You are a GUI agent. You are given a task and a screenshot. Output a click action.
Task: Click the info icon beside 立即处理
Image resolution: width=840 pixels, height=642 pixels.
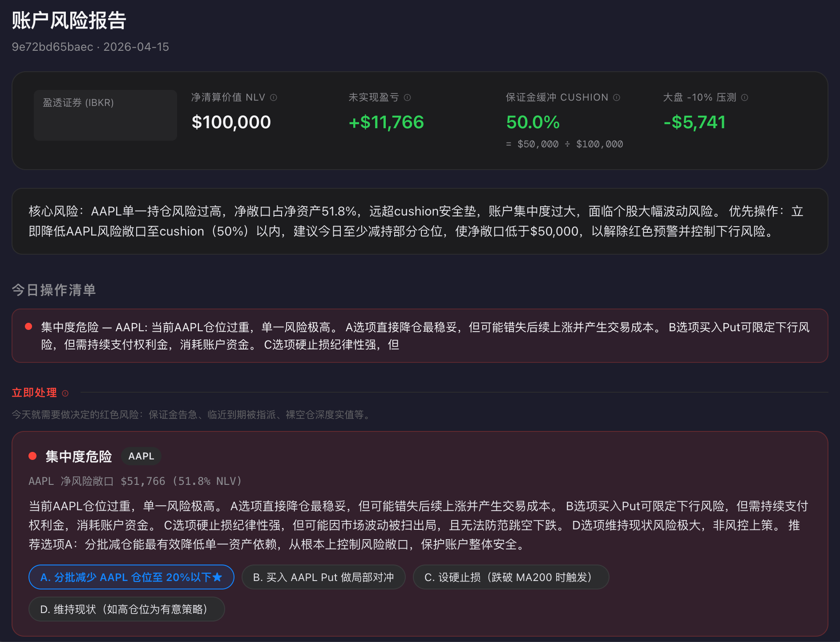(x=65, y=393)
